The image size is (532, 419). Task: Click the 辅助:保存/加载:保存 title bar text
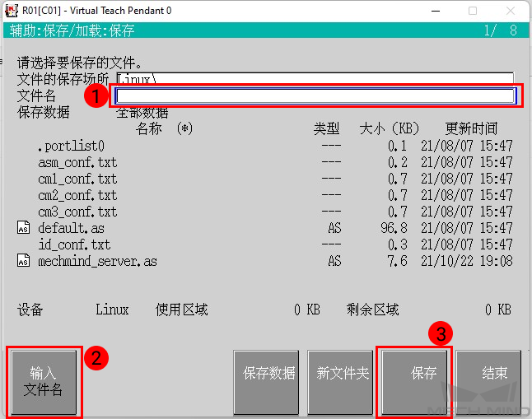coord(72,30)
